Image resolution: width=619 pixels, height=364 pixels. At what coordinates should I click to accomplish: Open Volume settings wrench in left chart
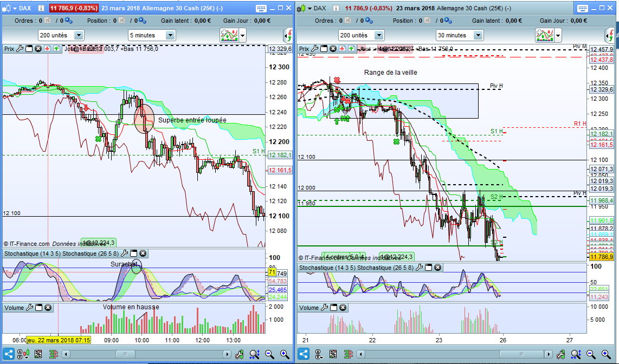(29, 308)
